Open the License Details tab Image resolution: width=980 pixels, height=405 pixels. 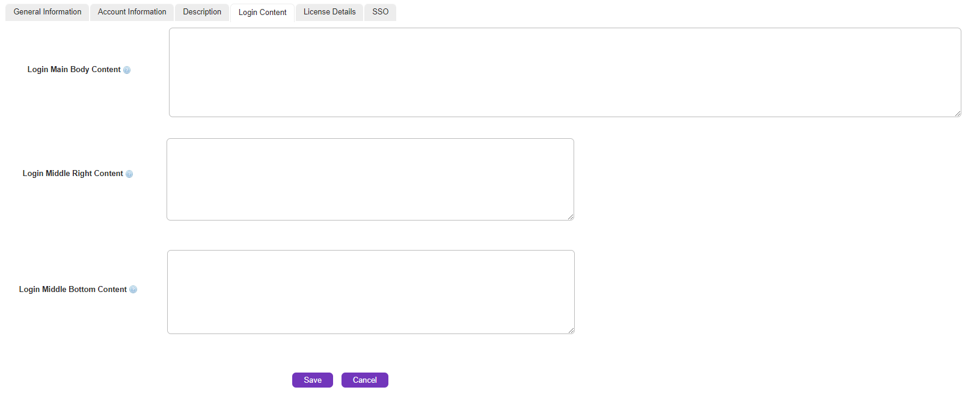pyautogui.click(x=329, y=12)
